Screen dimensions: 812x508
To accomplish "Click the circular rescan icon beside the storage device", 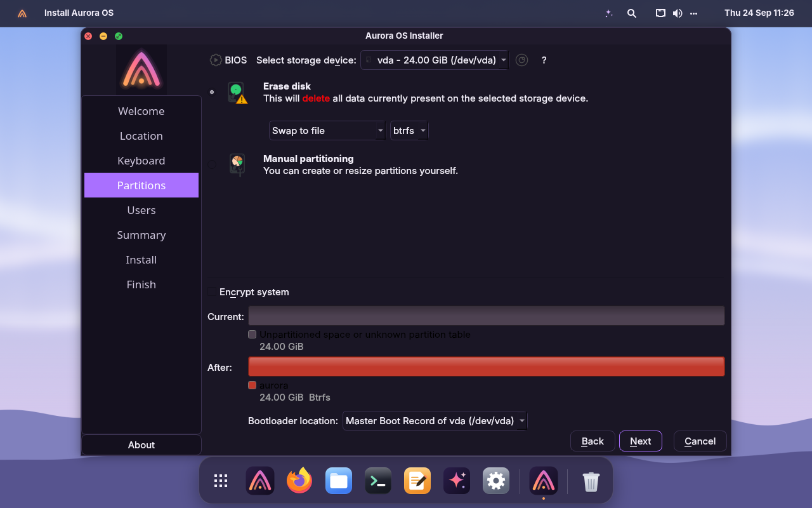I will 521,60.
